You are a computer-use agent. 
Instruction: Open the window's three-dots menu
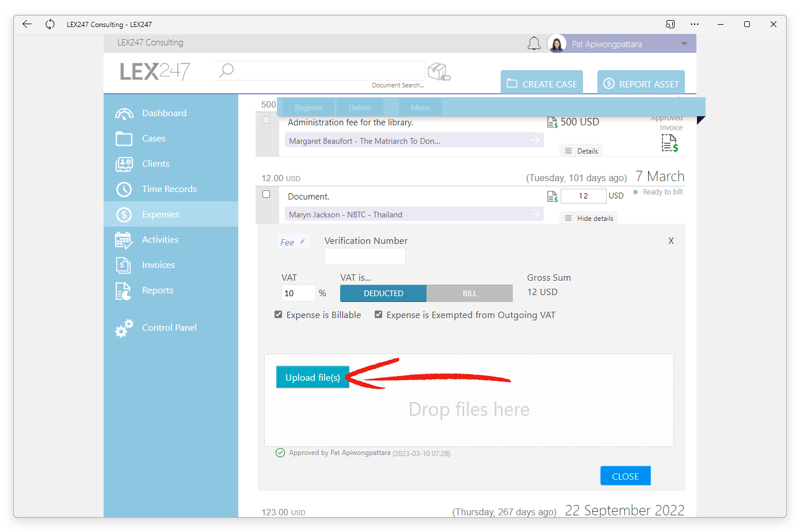click(x=695, y=24)
